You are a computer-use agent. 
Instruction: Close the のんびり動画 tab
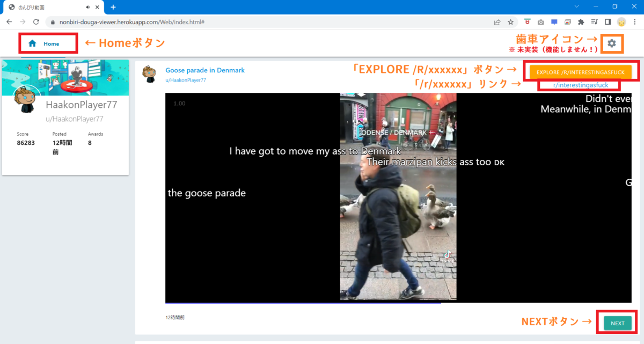point(98,7)
